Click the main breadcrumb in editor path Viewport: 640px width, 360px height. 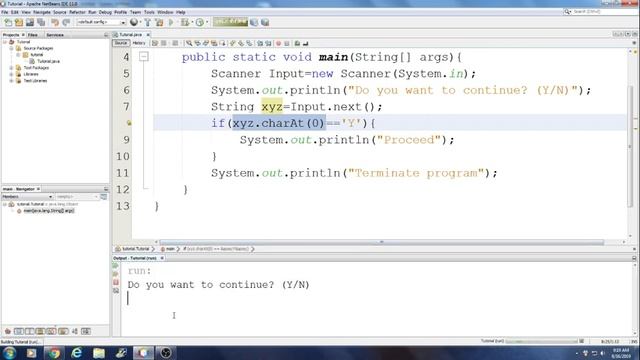170,249
